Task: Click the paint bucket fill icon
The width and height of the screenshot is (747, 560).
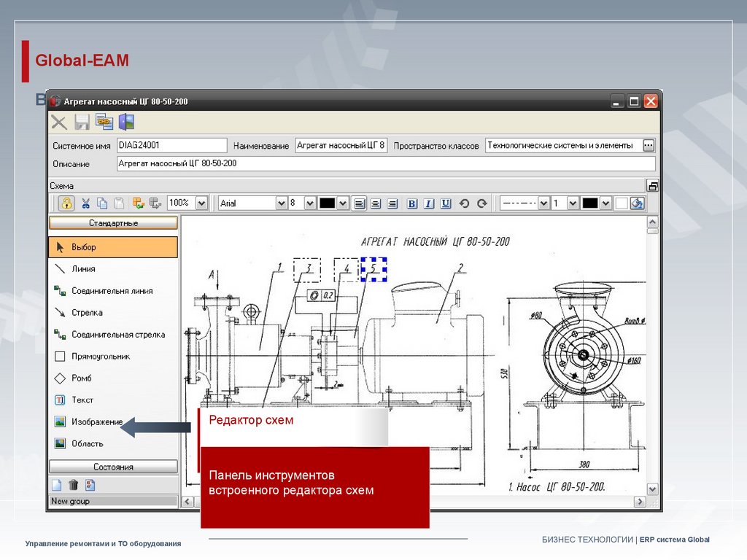Action: [637, 203]
